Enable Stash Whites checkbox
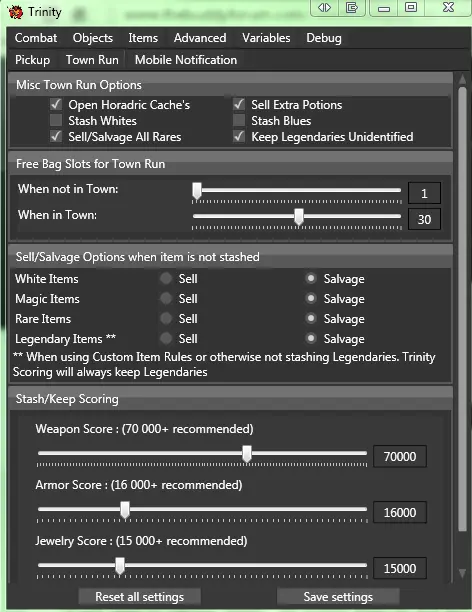472x612 pixels. coord(56,121)
